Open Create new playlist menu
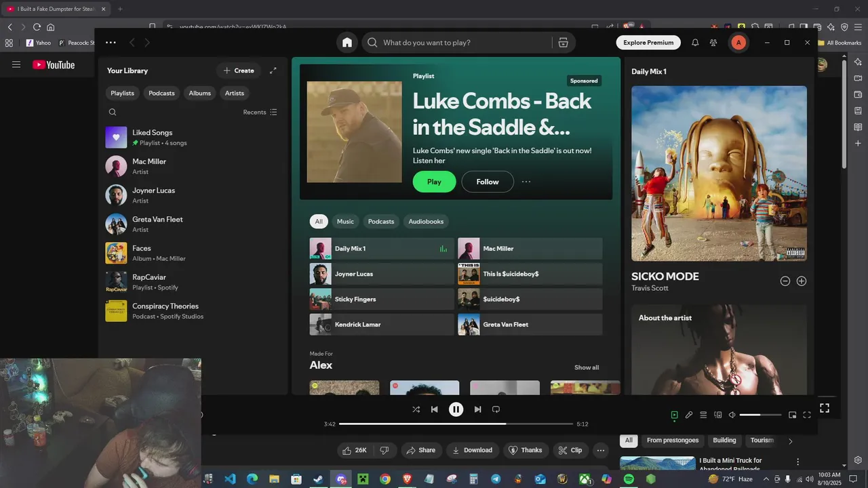 pos(239,70)
